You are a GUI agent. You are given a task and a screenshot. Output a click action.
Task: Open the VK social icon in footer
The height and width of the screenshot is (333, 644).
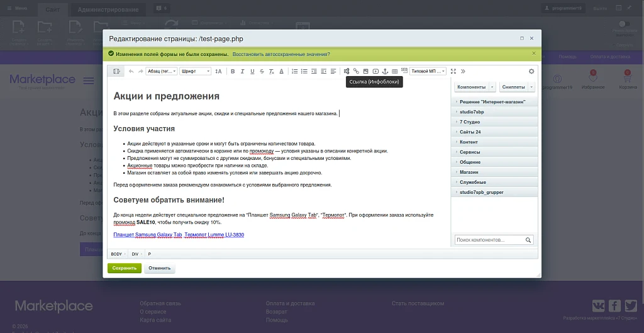tap(598, 305)
